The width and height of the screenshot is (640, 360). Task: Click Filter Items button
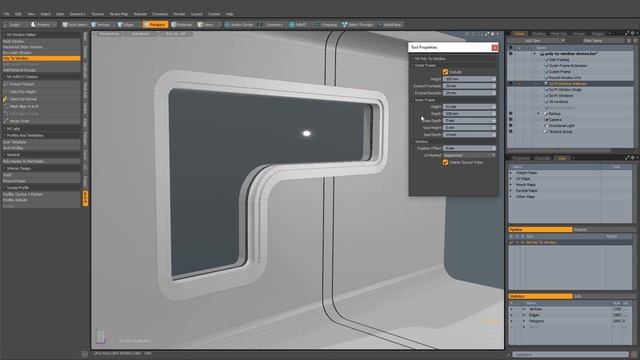tap(593, 41)
